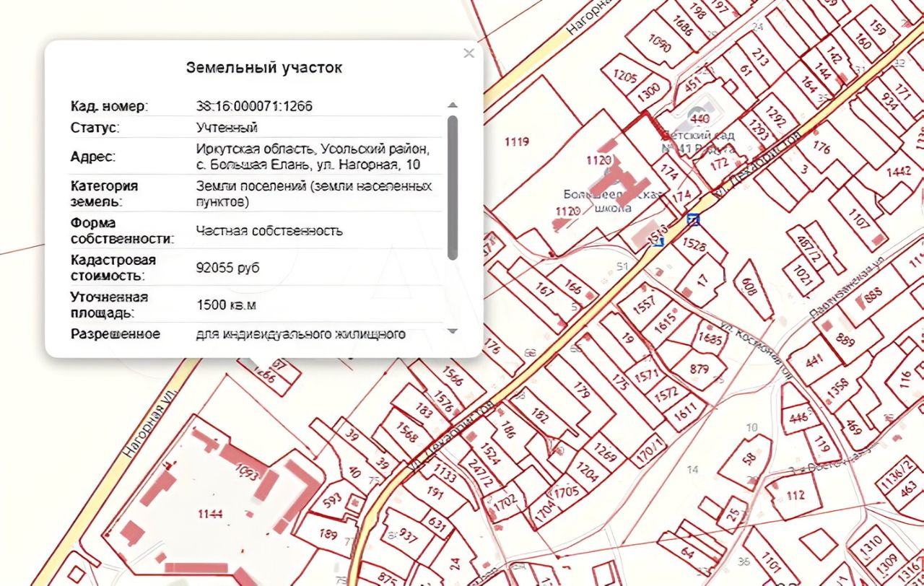This screenshot has width=924, height=586.
Task: Select parcel 1107 on the map
Action: tap(860, 219)
